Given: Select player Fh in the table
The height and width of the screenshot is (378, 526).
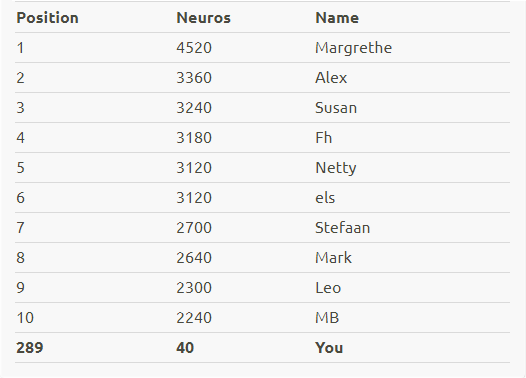Looking at the screenshot, I should (324, 138).
